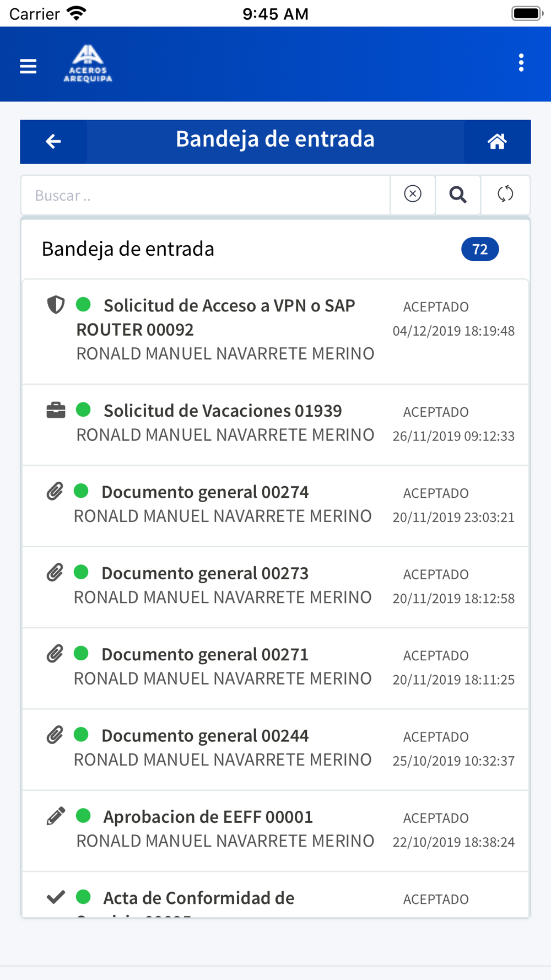The width and height of the screenshot is (551, 980).
Task: Open Documento general 00244
Action: 275,750
